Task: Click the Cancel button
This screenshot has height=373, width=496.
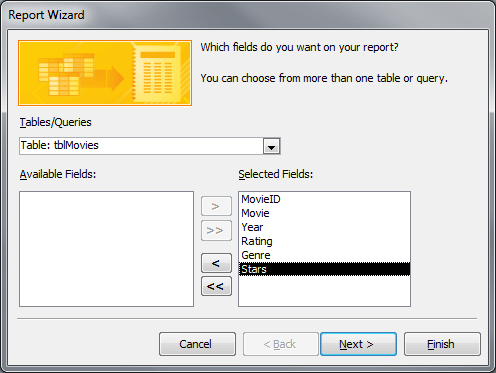Action: click(x=197, y=344)
